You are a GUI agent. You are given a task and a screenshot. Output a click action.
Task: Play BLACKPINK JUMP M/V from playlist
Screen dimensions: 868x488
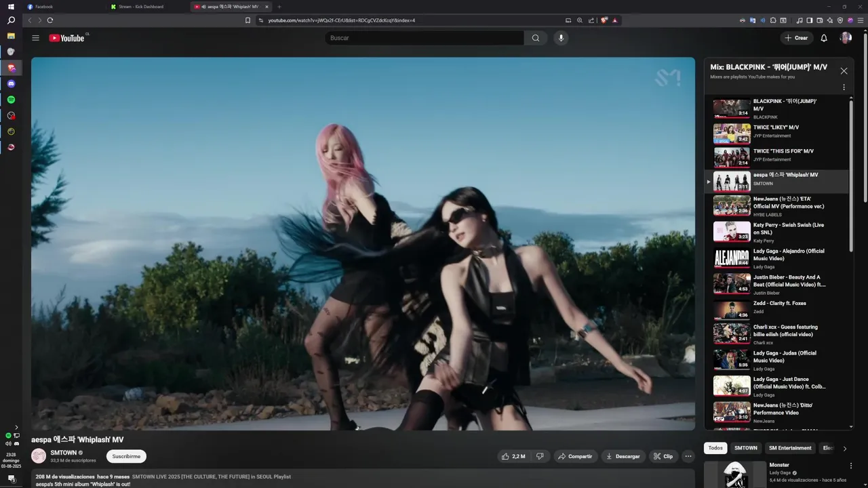[x=776, y=108]
